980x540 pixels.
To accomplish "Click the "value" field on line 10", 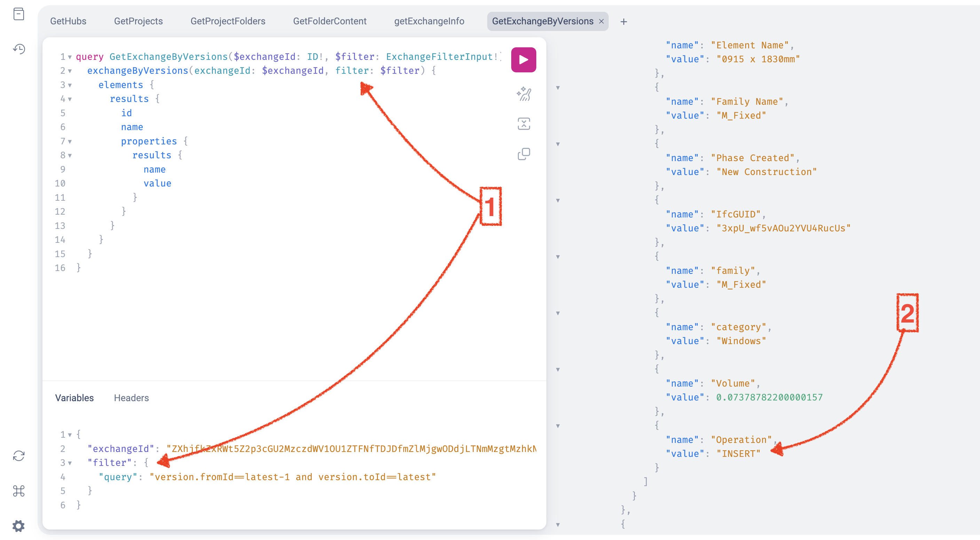I will pos(158,183).
